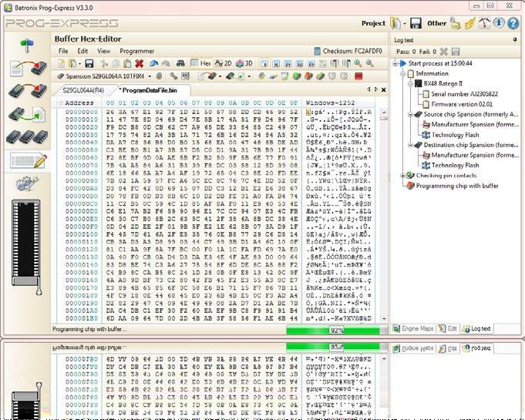
Task: Save the project with floppy icon
Action: pyautogui.click(x=416, y=23)
